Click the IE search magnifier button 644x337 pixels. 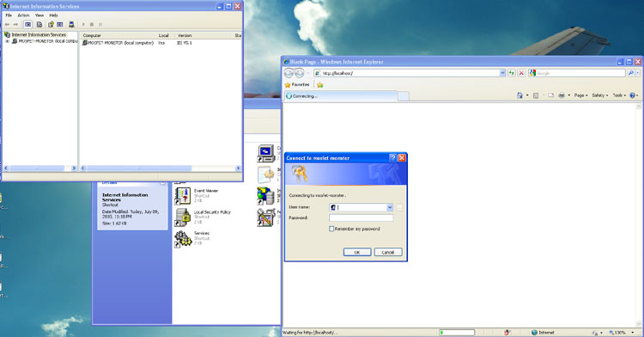point(631,73)
